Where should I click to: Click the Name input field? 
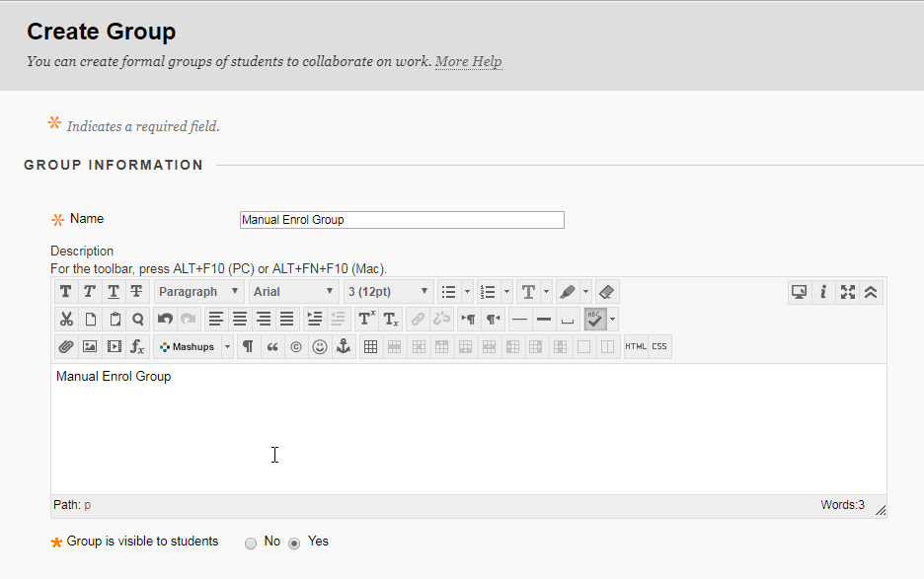pyautogui.click(x=402, y=220)
